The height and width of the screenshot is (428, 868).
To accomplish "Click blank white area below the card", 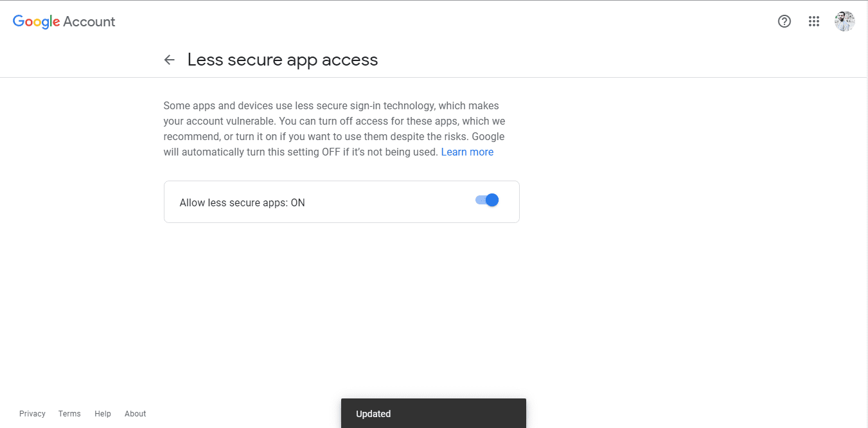I will click(341, 302).
